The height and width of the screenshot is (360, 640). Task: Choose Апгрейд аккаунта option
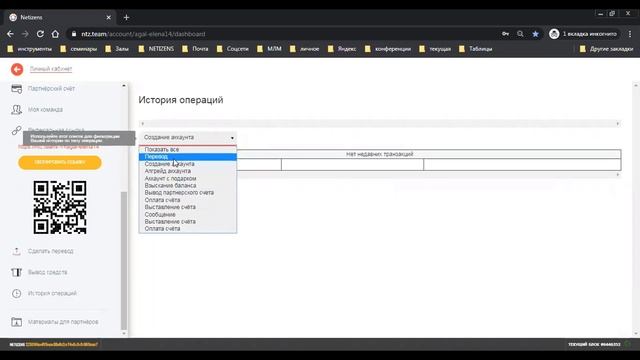(x=188, y=171)
